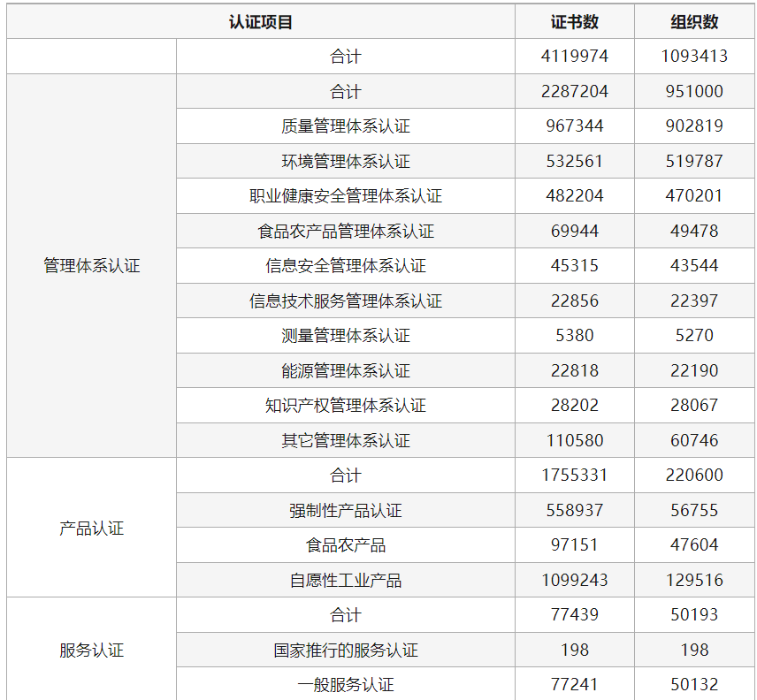Select the certificate count 1099243 cell
The height and width of the screenshot is (700, 757).
point(575,581)
